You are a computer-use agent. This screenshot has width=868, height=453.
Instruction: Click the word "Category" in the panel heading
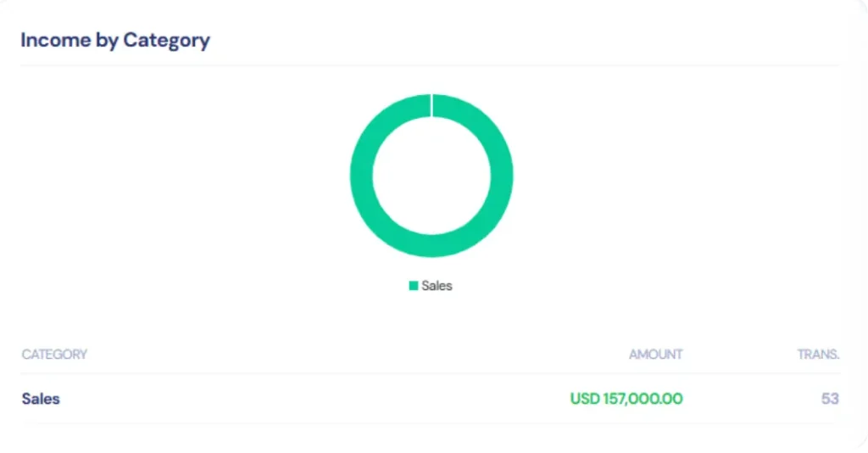coord(166,40)
